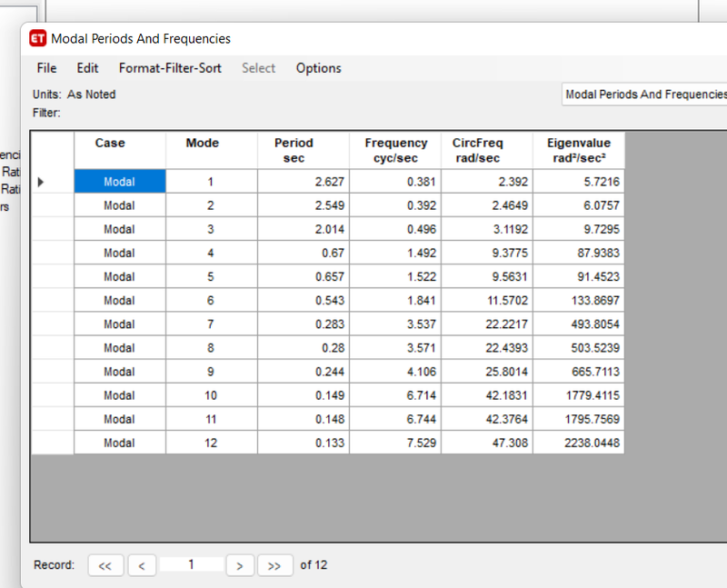Screen dimensions: 727x588
Task: Click the CircFreq rad/sec column header
Action: [487, 150]
